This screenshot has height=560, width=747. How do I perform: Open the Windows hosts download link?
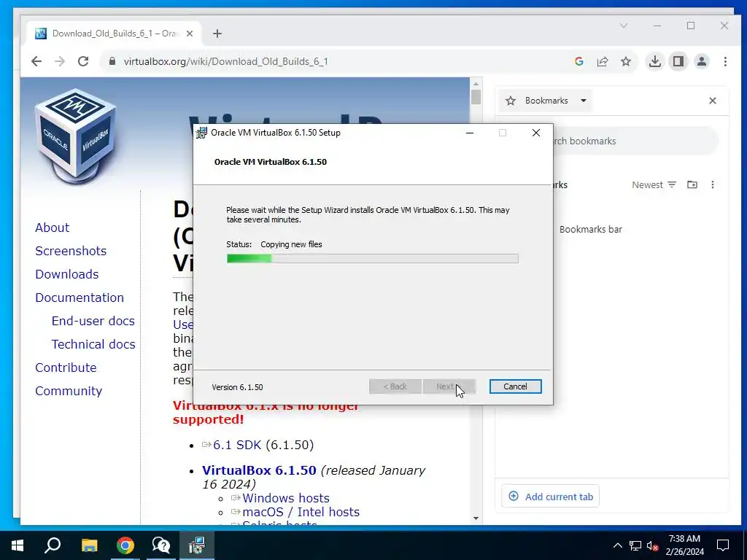point(286,498)
